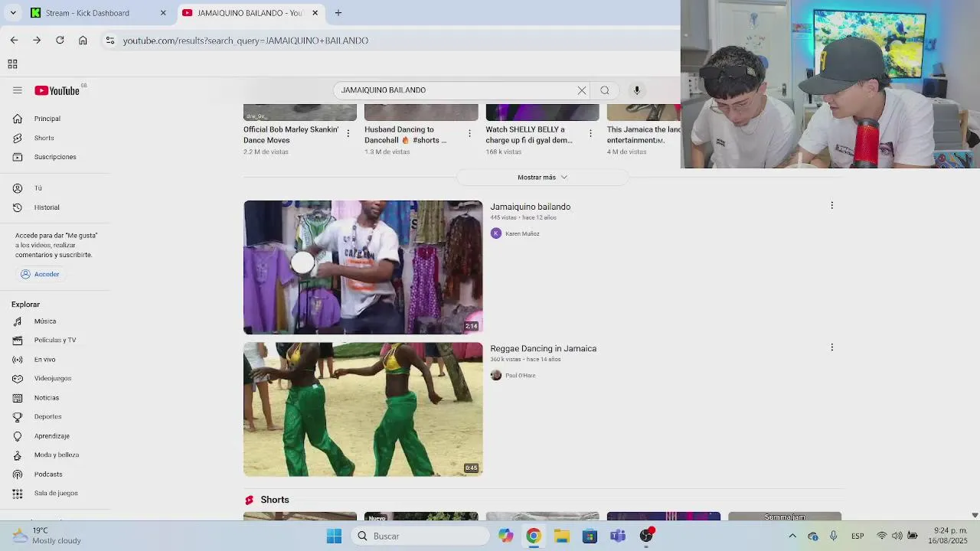Viewport: 980px width, 551px height.
Task: Clear the search box with the X
Action: [x=582, y=90]
